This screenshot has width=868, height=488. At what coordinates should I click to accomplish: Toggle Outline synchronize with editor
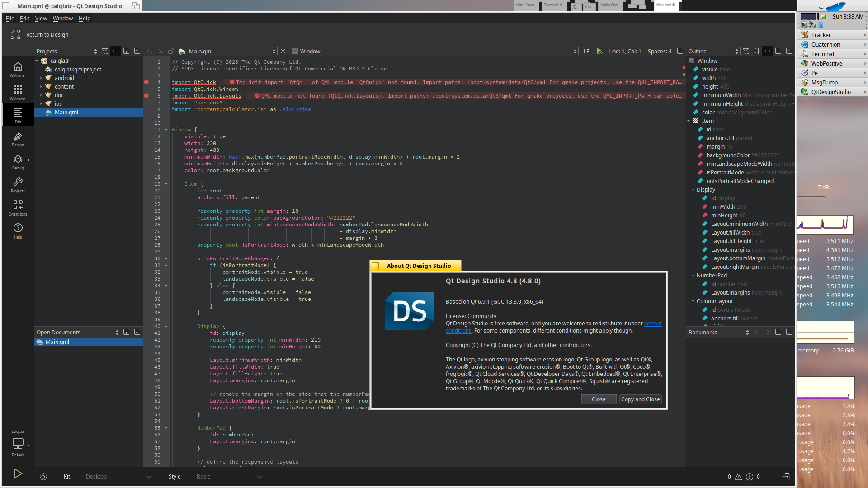[768, 51]
